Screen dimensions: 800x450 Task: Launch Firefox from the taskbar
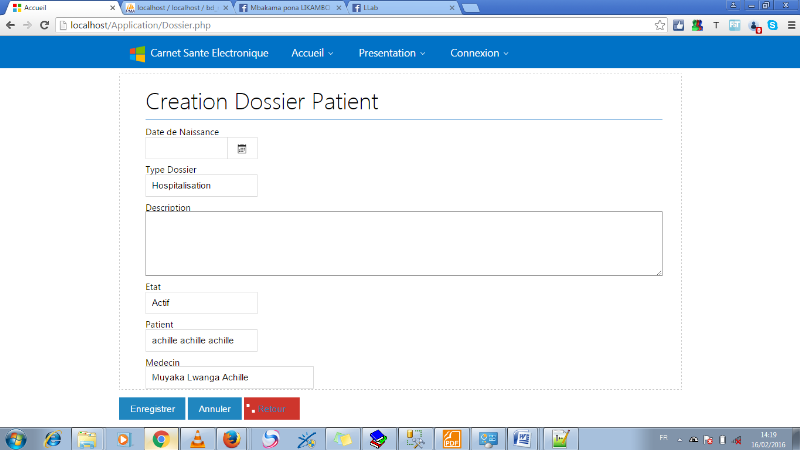(231, 439)
